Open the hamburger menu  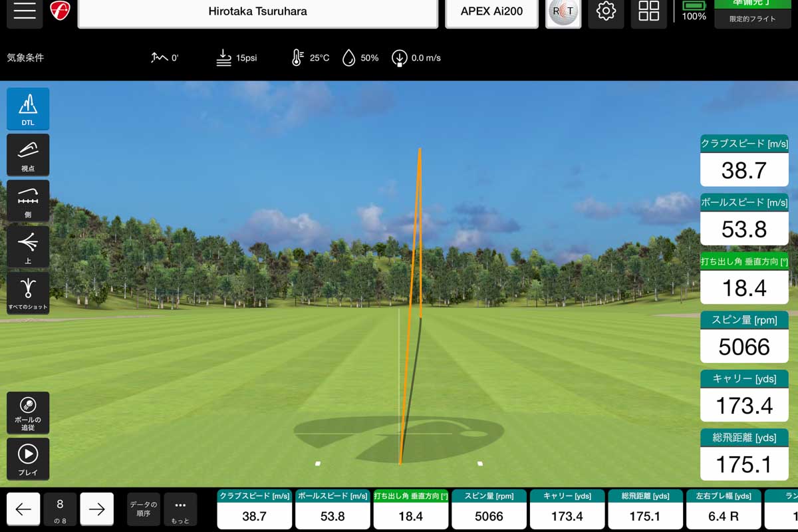coord(25,13)
